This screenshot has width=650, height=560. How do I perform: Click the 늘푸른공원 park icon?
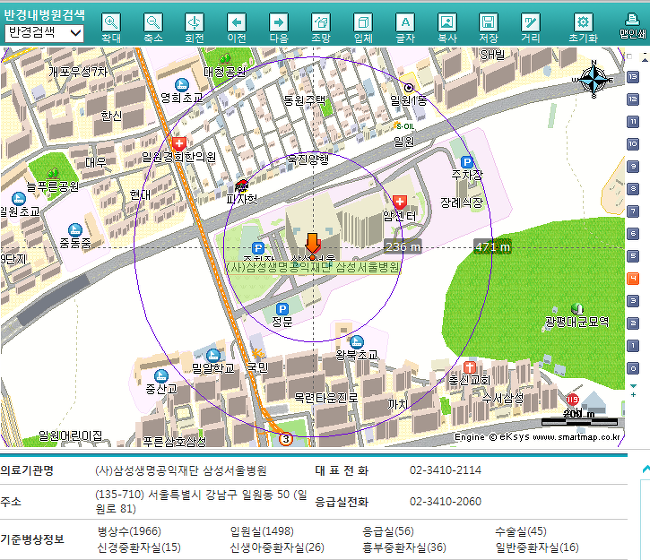coord(53,172)
